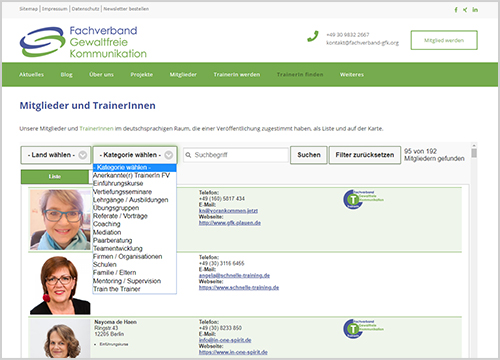Open Aktuelles in the green navigation bar
Image resolution: width=500 pixels, height=360 pixels.
click(31, 74)
